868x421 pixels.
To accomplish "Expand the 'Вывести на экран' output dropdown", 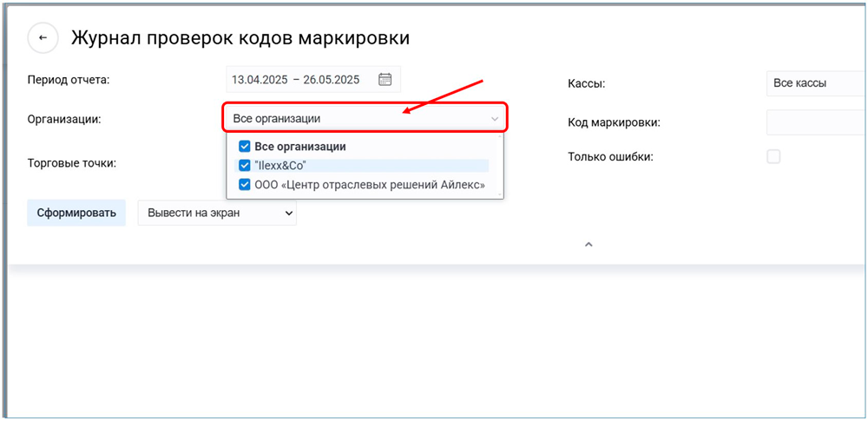I will [x=217, y=213].
